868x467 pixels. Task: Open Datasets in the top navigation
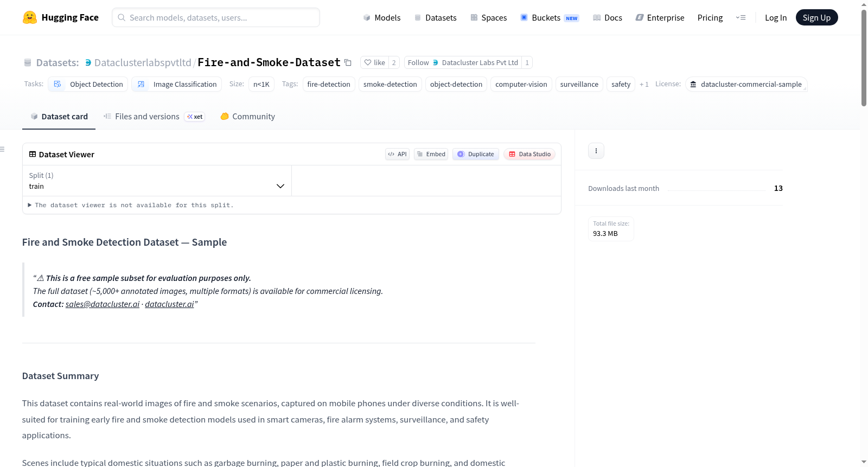pyautogui.click(x=436, y=17)
